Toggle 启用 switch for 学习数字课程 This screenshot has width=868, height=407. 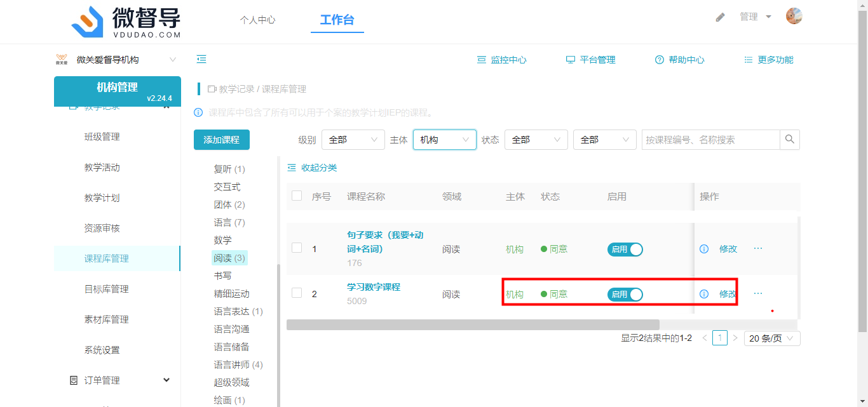pyautogui.click(x=625, y=294)
